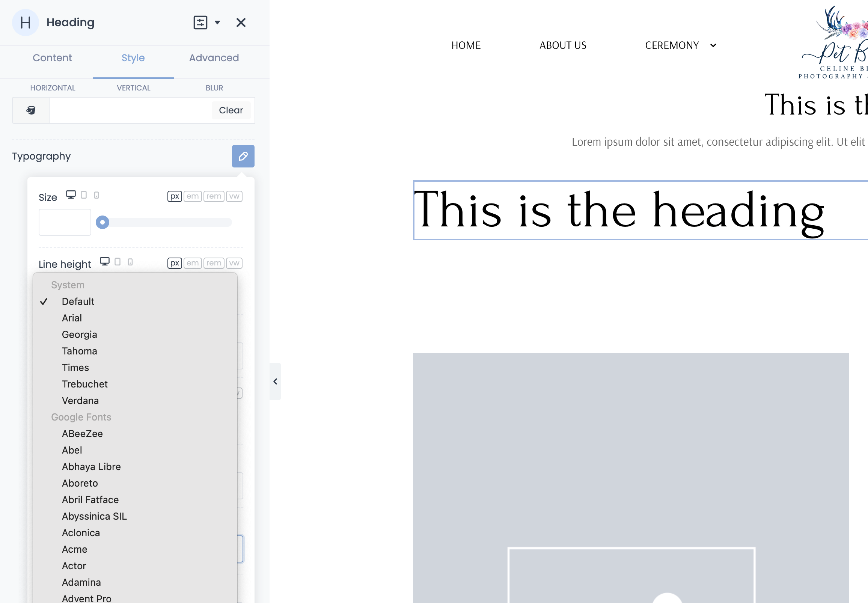Click the widget positioning icon
868x603 pixels.
coord(199,23)
